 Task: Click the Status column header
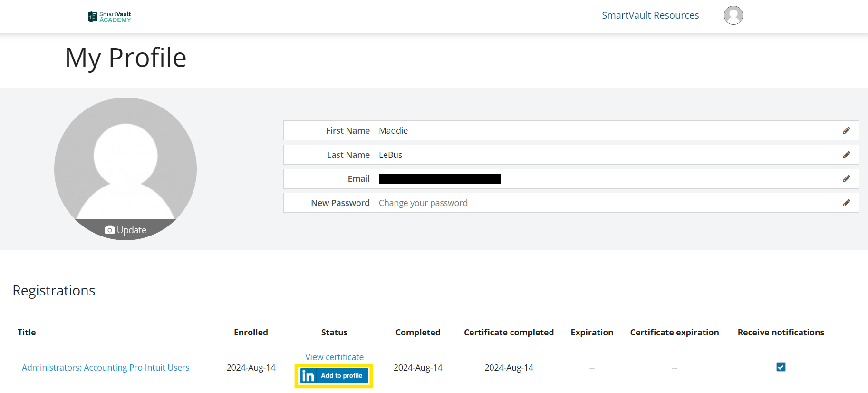334,332
